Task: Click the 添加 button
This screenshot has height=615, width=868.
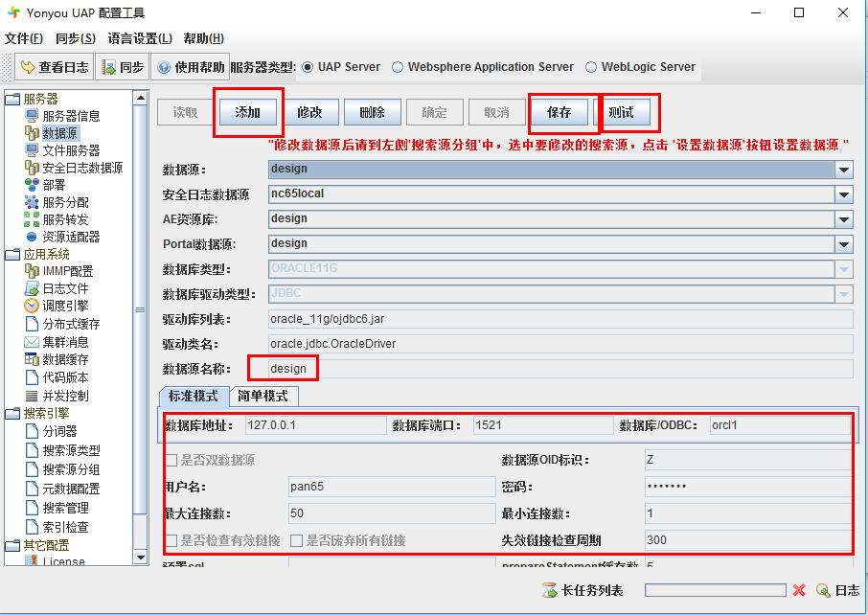Action: click(247, 113)
